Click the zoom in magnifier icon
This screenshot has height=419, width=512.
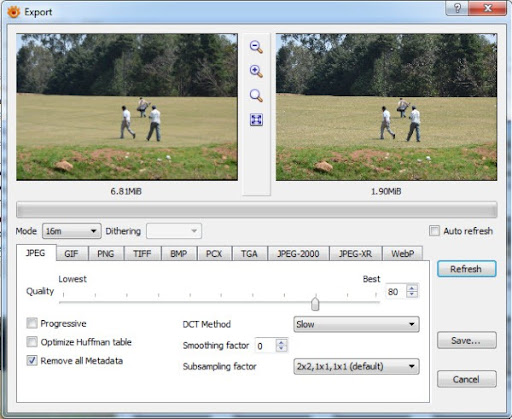coord(256,71)
